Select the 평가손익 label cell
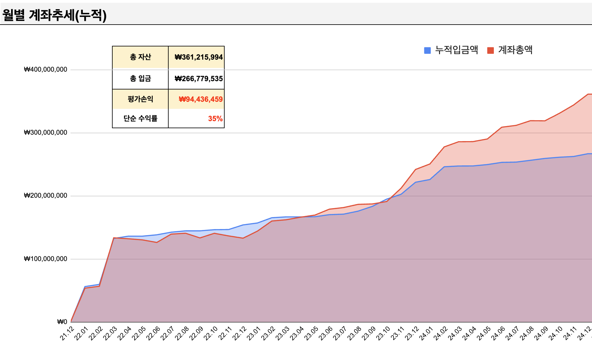This screenshot has width=592, height=364. coord(140,99)
